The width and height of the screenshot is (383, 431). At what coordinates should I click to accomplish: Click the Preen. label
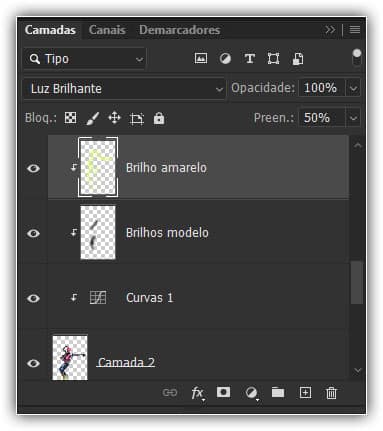(274, 118)
